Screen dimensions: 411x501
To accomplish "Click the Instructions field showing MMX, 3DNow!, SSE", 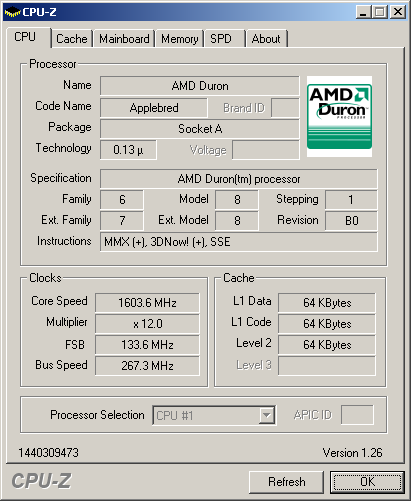I will [239, 242].
